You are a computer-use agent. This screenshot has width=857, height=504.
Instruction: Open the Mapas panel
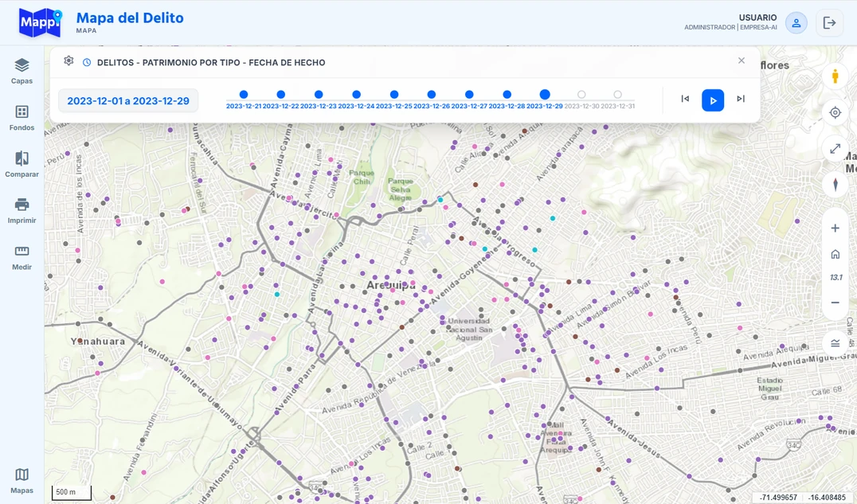[x=22, y=481]
